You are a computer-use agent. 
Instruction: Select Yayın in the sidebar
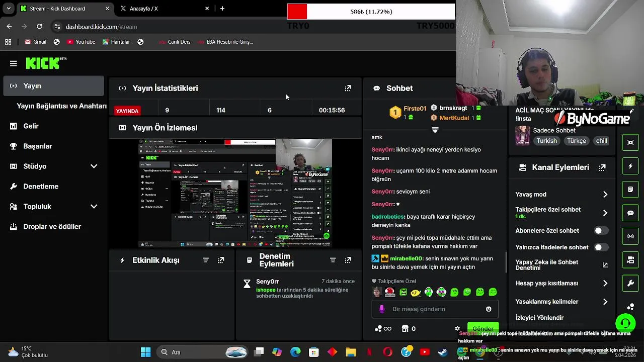pyautogui.click(x=53, y=86)
